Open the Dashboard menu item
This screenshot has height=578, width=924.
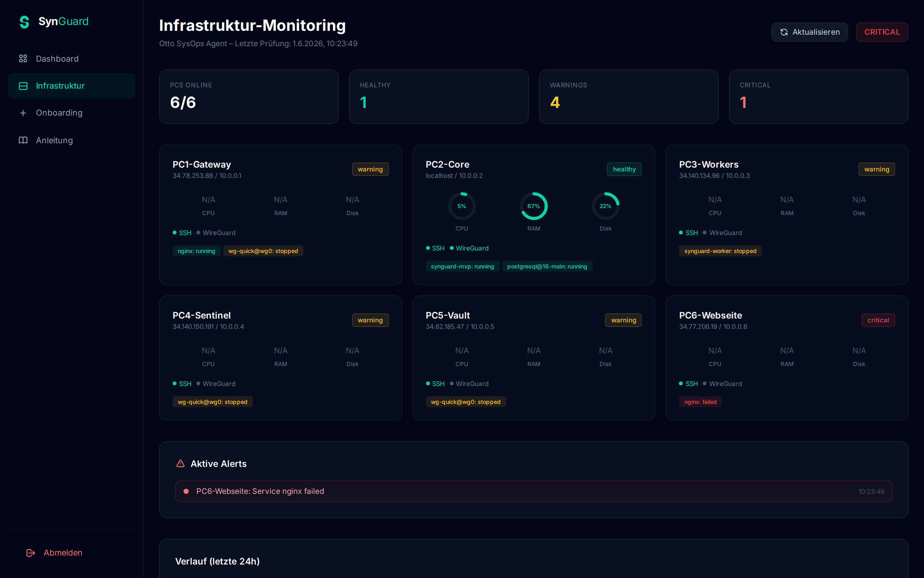pos(72,58)
